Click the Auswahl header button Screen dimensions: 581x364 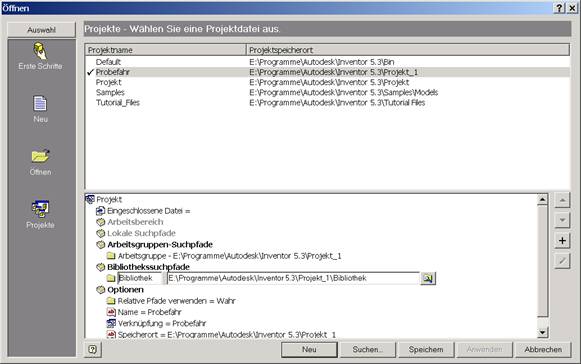click(x=41, y=30)
